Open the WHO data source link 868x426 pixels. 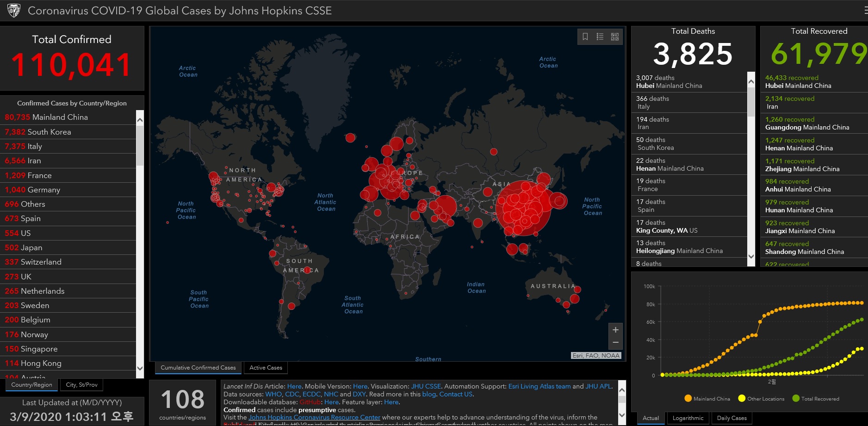click(273, 394)
